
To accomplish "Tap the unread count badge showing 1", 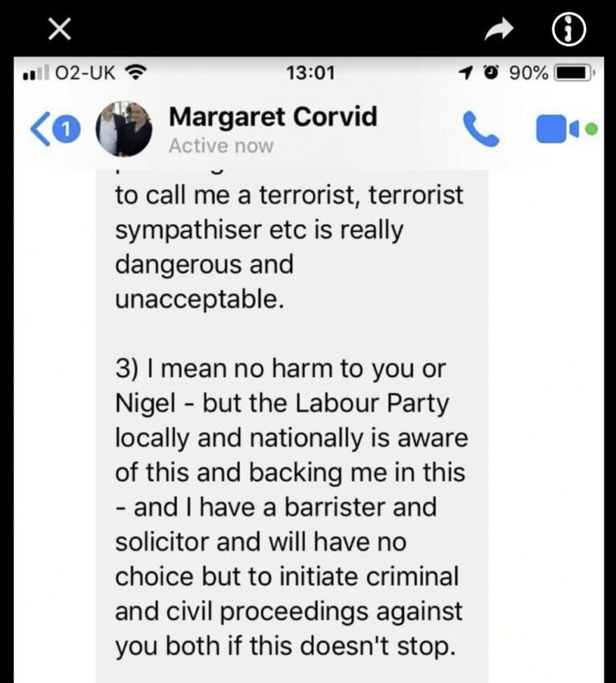I will (x=65, y=130).
